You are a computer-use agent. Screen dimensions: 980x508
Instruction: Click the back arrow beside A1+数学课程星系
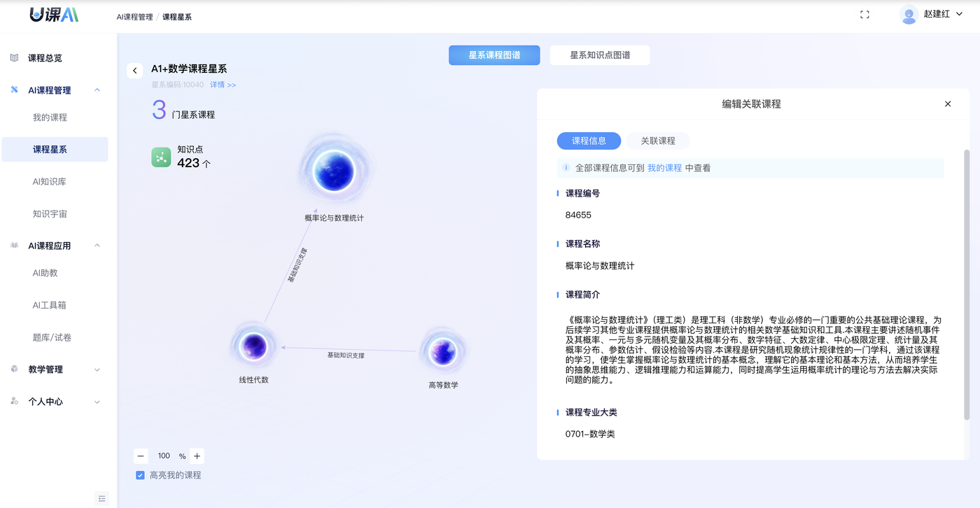tap(135, 71)
